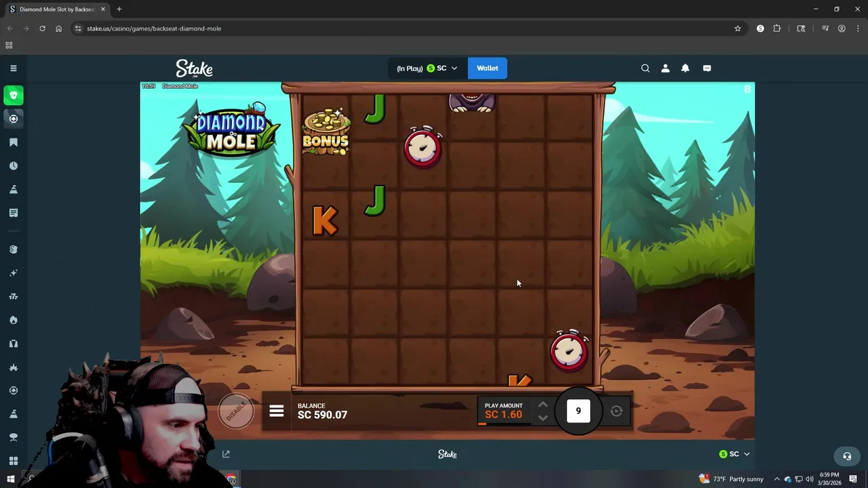Open a new browser tab

pos(119,9)
